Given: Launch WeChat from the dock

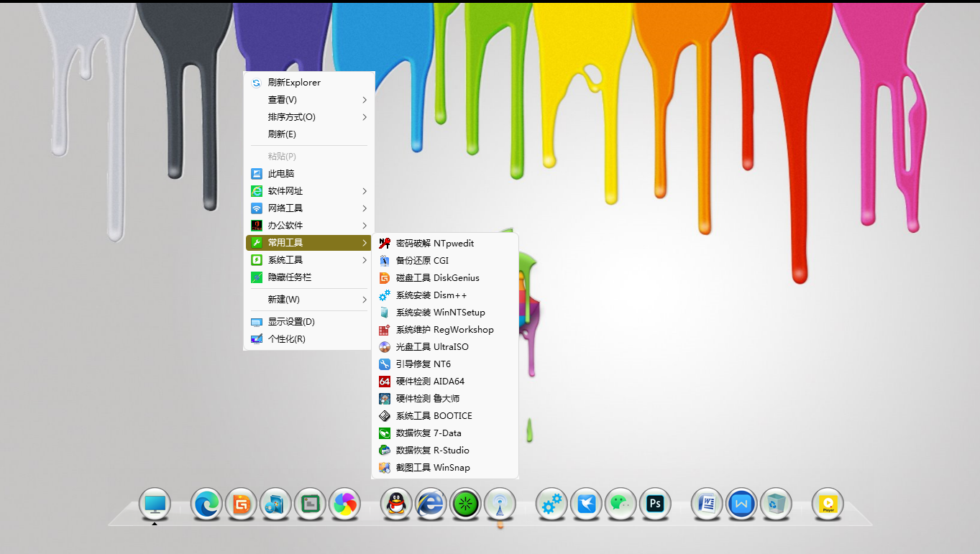Looking at the screenshot, I should pyautogui.click(x=620, y=504).
